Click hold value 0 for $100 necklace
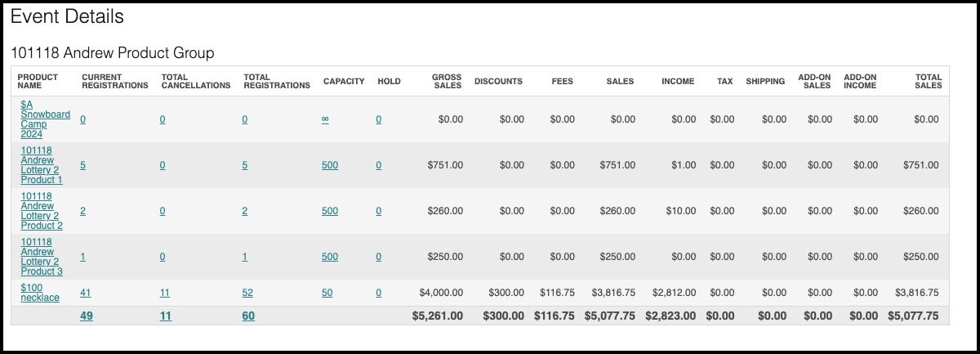 [379, 293]
